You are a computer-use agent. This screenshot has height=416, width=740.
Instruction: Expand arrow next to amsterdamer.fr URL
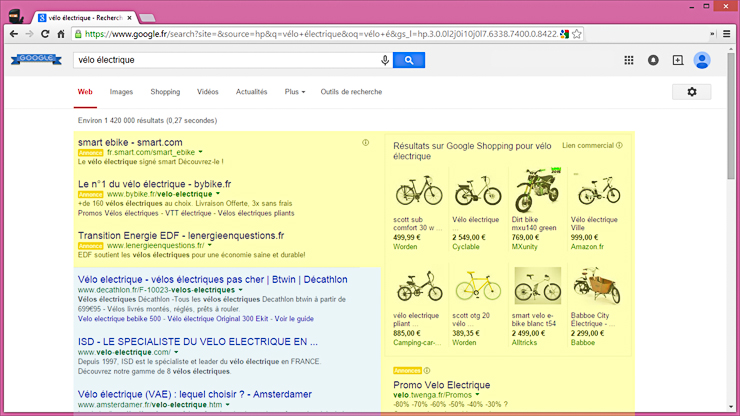[x=227, y=405]
